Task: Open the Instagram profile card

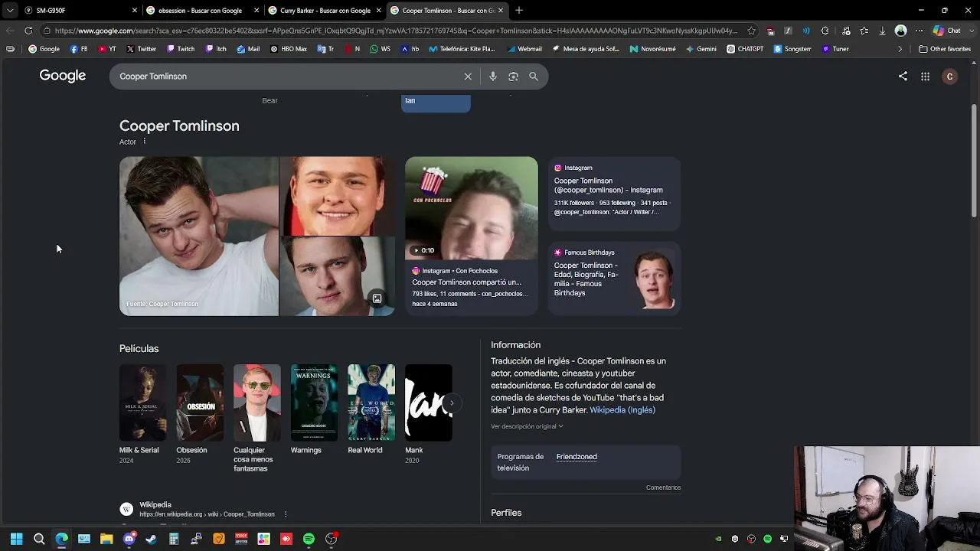Action: coord(614,194)
